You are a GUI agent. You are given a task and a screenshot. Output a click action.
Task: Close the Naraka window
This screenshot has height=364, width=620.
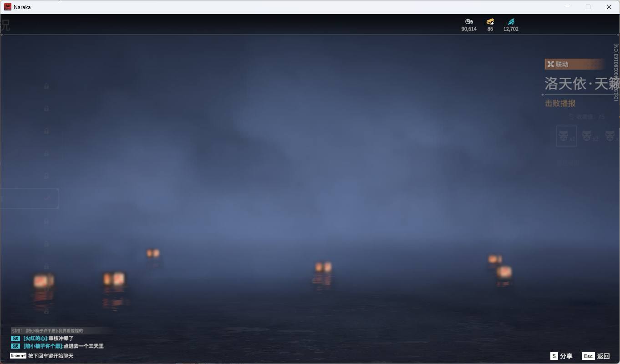pyautogui.click(x=609, y=7)
